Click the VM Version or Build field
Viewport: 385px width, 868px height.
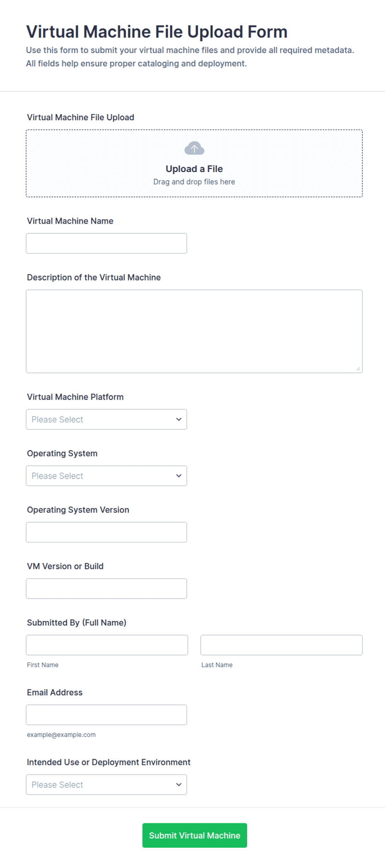coord(106,589)
